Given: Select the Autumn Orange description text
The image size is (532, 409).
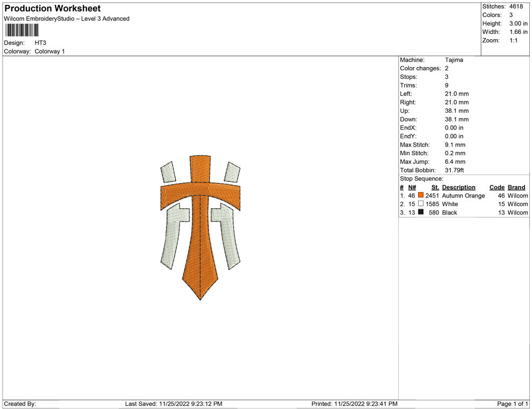Looking at the screenshot, I should tap(463, 196).
